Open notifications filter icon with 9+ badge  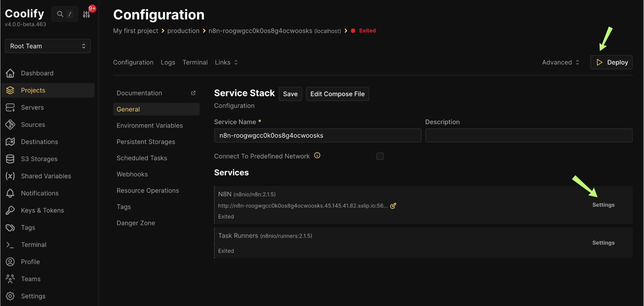[x=86, y=14]
